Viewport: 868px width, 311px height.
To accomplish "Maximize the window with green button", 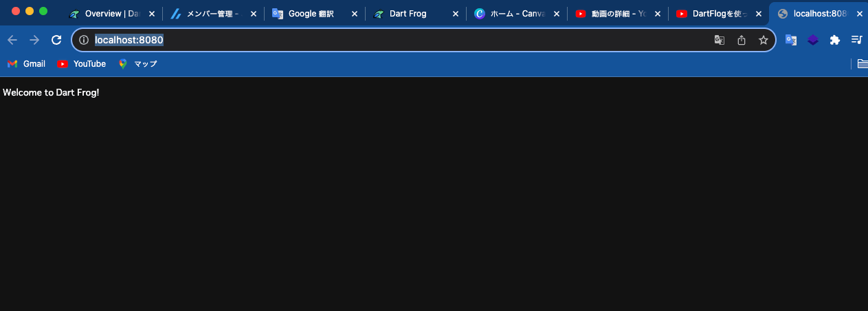I will click(x=43, y=11).
